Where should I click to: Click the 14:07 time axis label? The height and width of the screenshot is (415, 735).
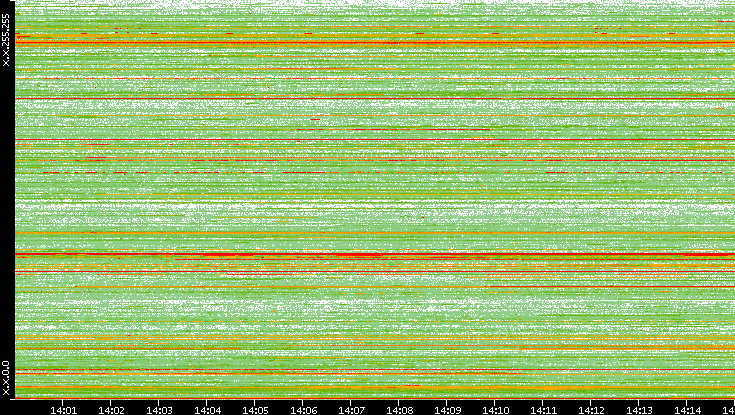[x=351, y=410]
